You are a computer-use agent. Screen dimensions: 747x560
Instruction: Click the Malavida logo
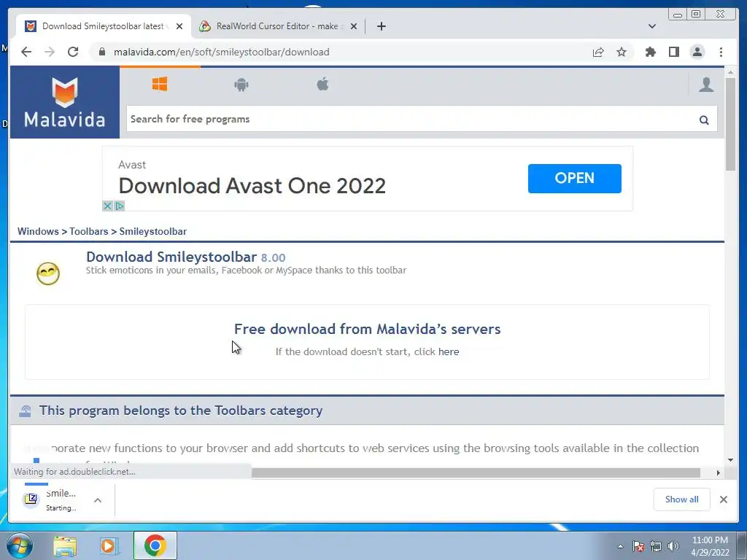click(65, 102)
